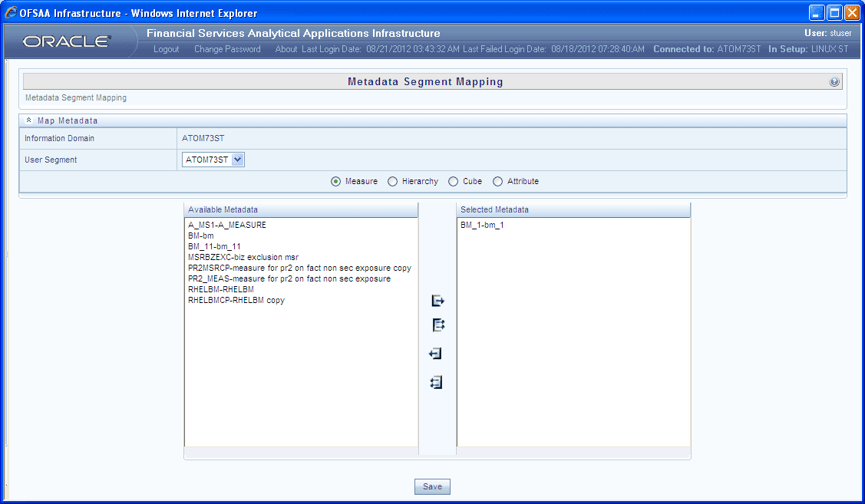Click the Logout link
This screenshot has width=865, height=504.
tap(166, 49)
